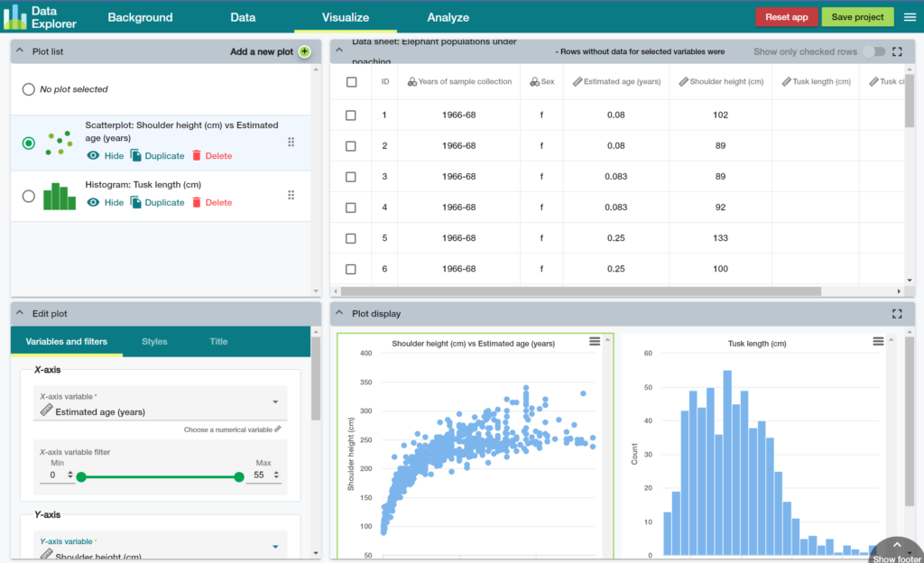The image size is (924, 563).
Task: Click the Save project button
Action: [x=857, y=17]
